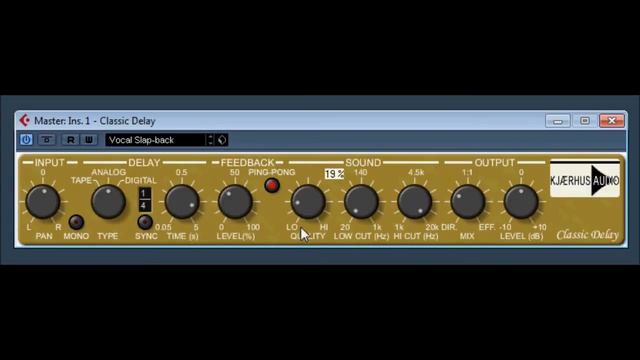Click the Kjaerhus Audio logo
The width and height of the screenshot is (640, 360).
click(584, 179)
